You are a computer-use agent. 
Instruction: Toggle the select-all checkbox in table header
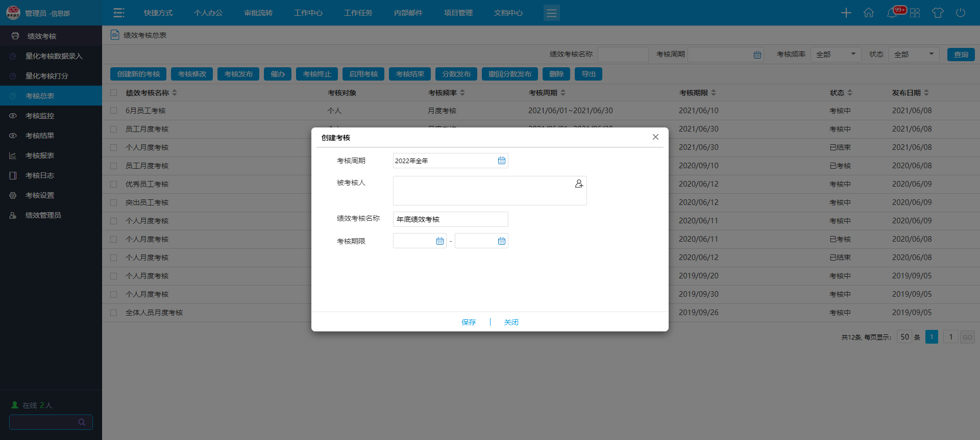(114, 93)
